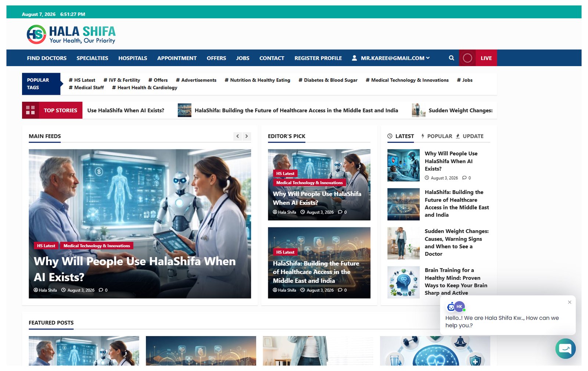Click the Hala Shifa logo
This screenshot has width=588, height=371.
click(71, 35)
